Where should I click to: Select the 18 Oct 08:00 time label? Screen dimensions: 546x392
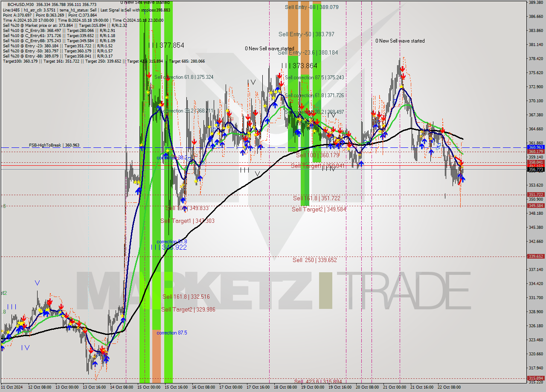pyautogui.click(x=286, y=387)
